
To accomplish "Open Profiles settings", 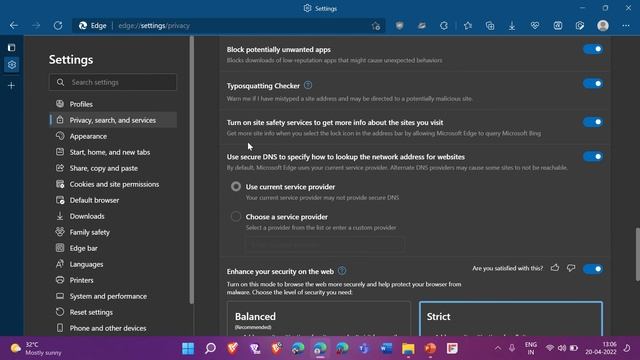I will pyautogui.click(x=113, y=104).
